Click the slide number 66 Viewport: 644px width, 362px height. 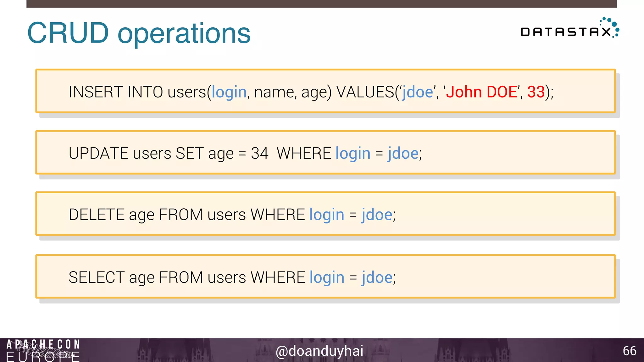pyautogui.click(x=630, y=351)
